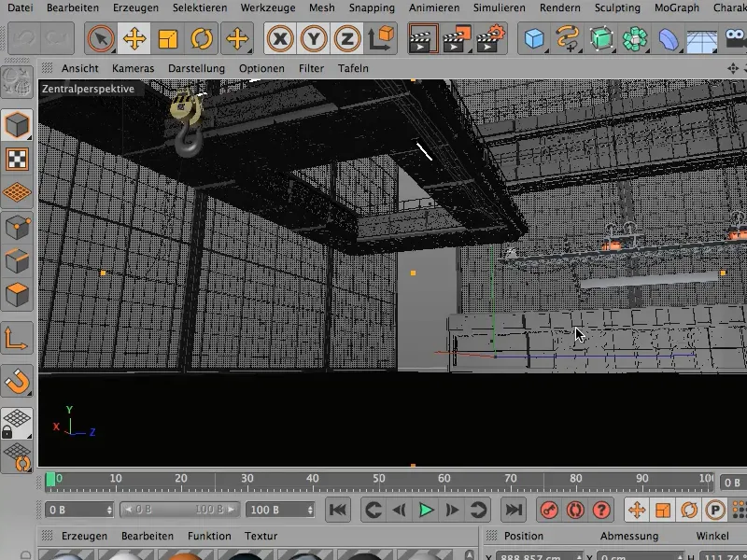Open planar workplane rotation icon

tap(17, 457)
